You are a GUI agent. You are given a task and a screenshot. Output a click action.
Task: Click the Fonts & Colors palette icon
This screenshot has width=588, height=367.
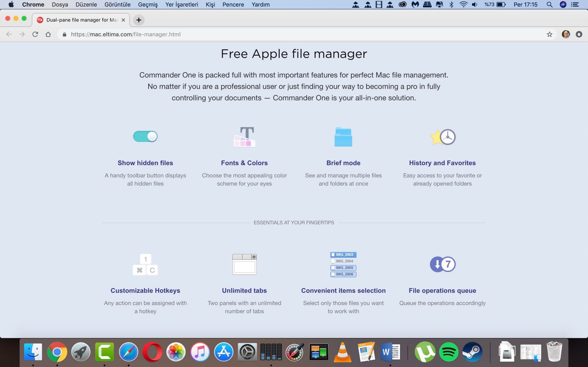click(x=244, y=137)
